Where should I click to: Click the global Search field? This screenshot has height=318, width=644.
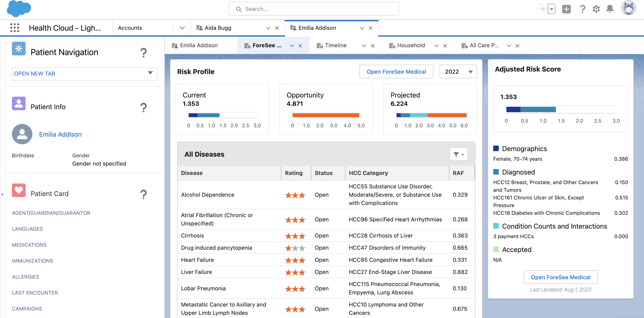[x=313, y=9]
